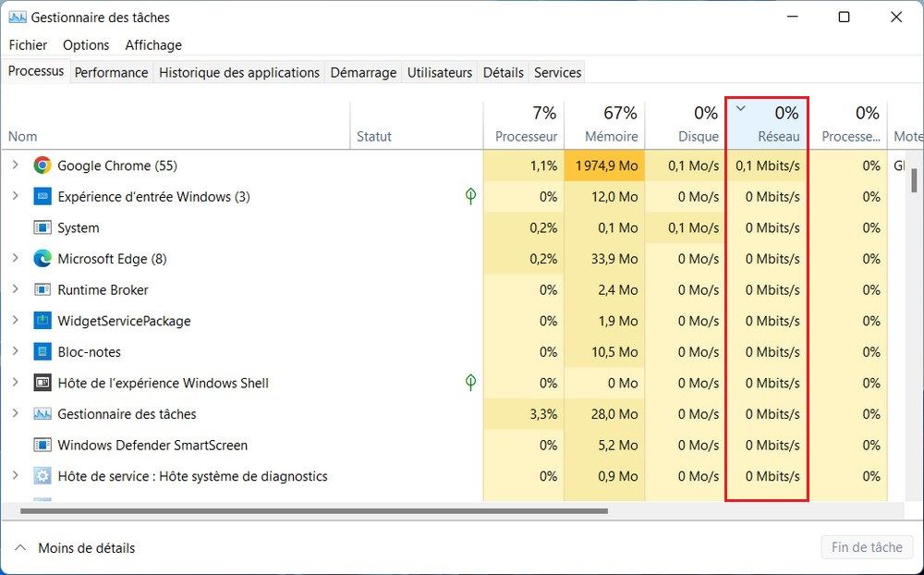Image resolution: width=924 pixels, height=575 pixels.
Task: Expand the Bloc-notes process
Action: point(16,351)
